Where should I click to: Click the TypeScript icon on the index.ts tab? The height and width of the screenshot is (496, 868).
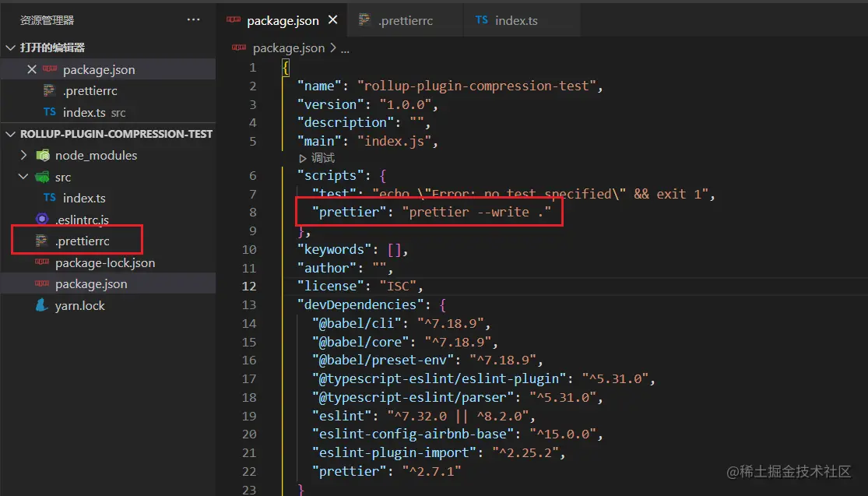483,21
